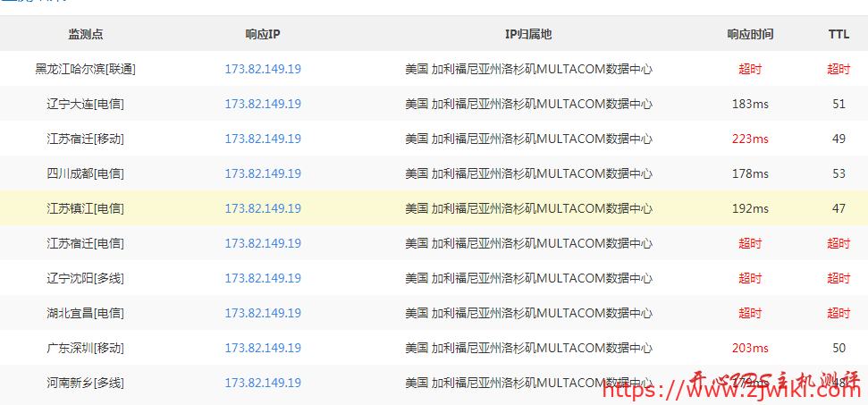Select the 黑龙江哈尔滨[联通] monitoring point cell
868x405 pixels.
[x=86, y=69]
